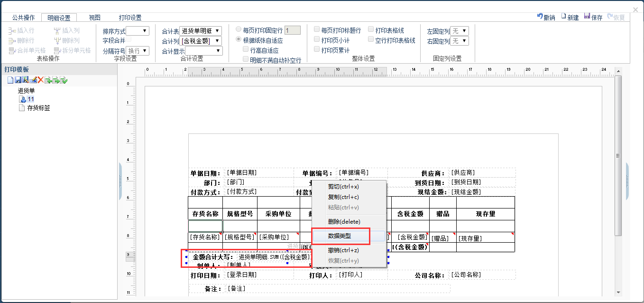Click the 新建 button at top right
Viewport: 644px width, 303px height.
[570, 17]
